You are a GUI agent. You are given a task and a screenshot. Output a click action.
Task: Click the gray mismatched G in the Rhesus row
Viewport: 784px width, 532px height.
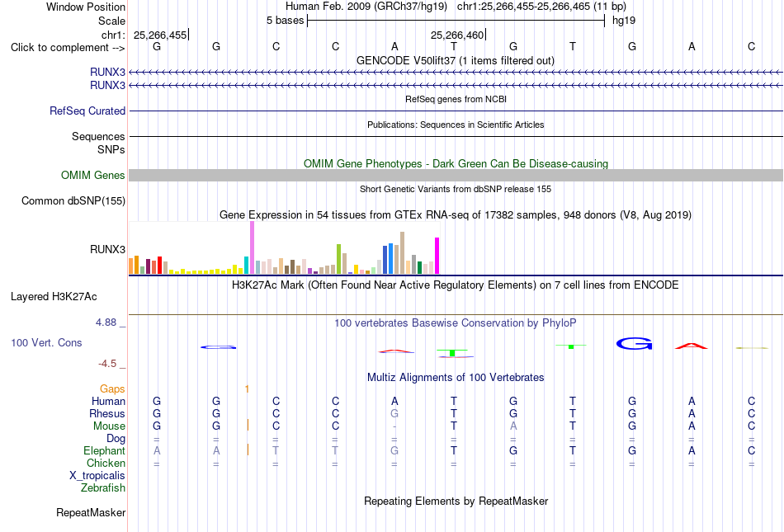tap(394, 413)
